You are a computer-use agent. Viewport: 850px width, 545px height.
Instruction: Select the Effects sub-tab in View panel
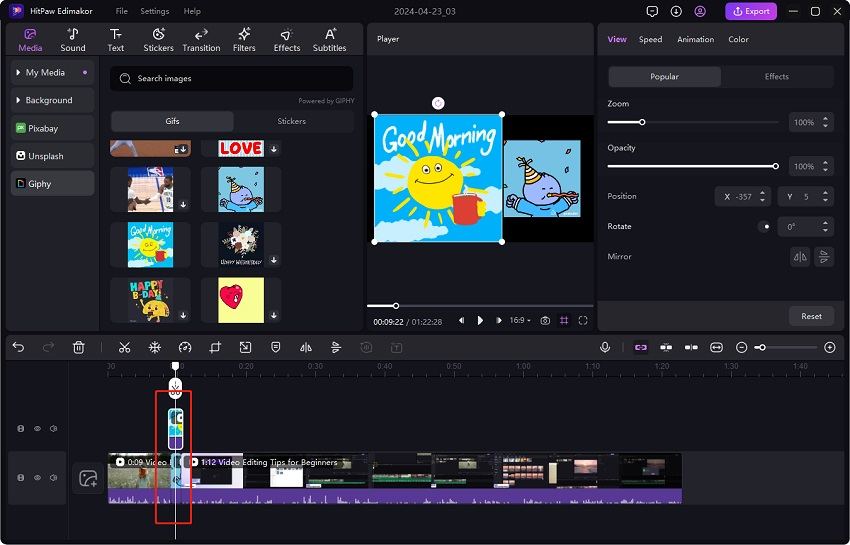[776, 77]
